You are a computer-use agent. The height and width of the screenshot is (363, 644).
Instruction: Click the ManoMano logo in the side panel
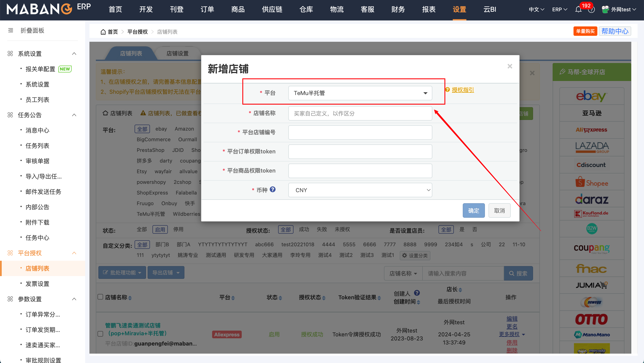(x=592, y=334)
